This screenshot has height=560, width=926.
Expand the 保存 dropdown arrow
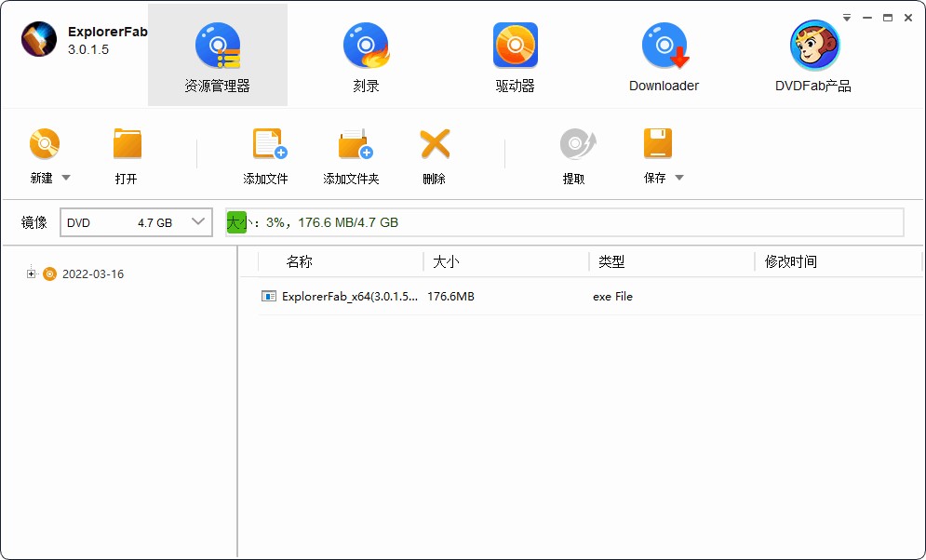coord(679,178)
